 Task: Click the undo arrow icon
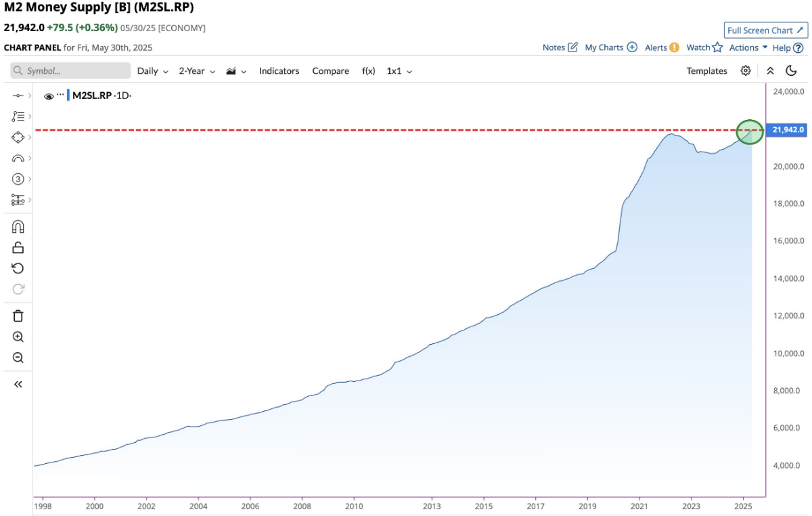point(18,268)
